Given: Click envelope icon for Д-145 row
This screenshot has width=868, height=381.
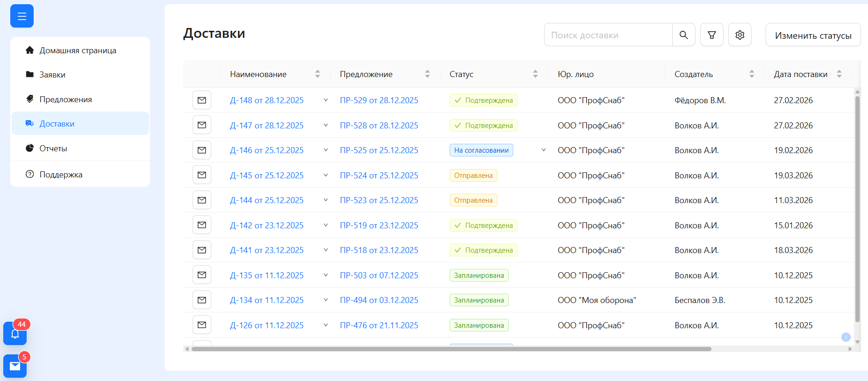Looking at the screenshot, I should [202, 175].
